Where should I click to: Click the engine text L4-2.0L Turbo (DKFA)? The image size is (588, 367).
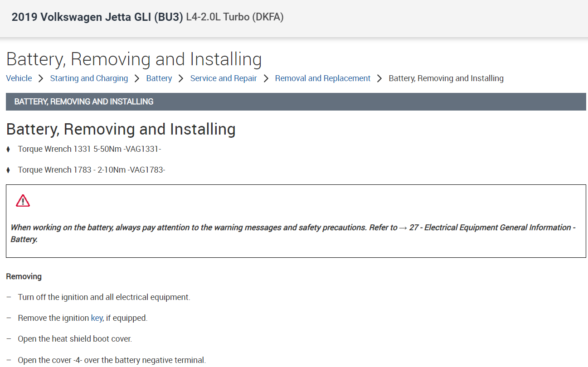click(235, 17)
